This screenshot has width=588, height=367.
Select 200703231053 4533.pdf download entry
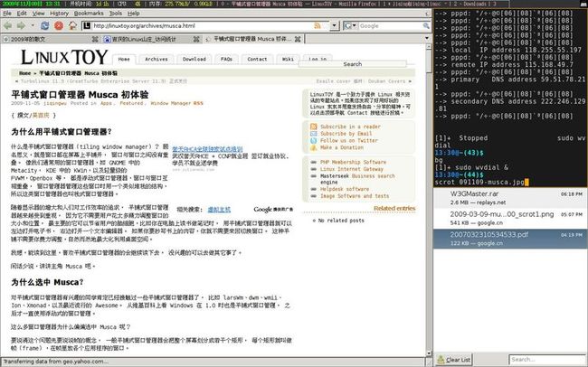510,239
